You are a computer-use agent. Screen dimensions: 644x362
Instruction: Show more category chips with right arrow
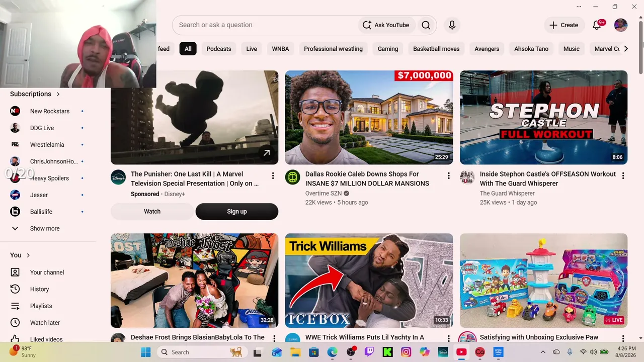pos(625,49)
